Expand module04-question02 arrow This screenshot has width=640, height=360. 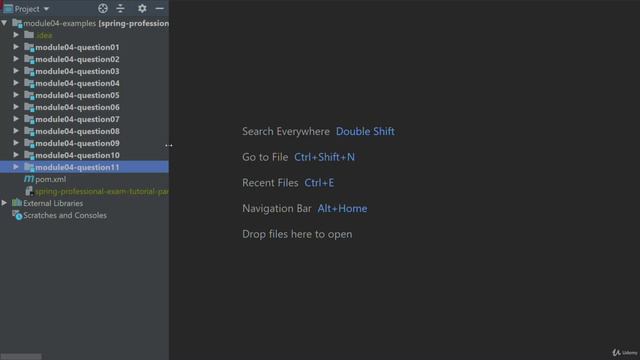(16, 59)
